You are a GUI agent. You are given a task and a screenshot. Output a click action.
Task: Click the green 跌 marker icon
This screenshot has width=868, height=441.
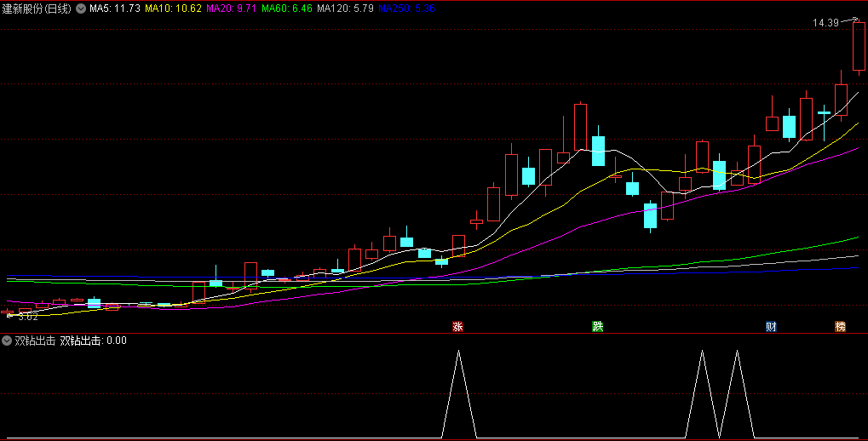(598, 326)
